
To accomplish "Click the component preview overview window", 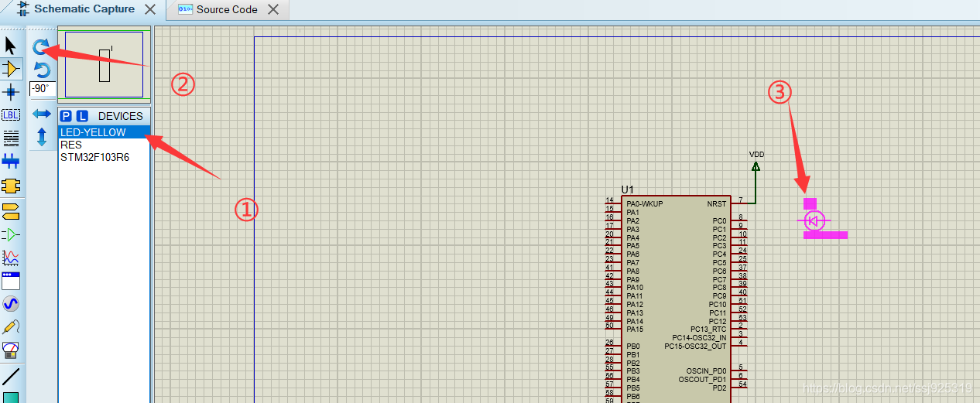I will 105,65.
